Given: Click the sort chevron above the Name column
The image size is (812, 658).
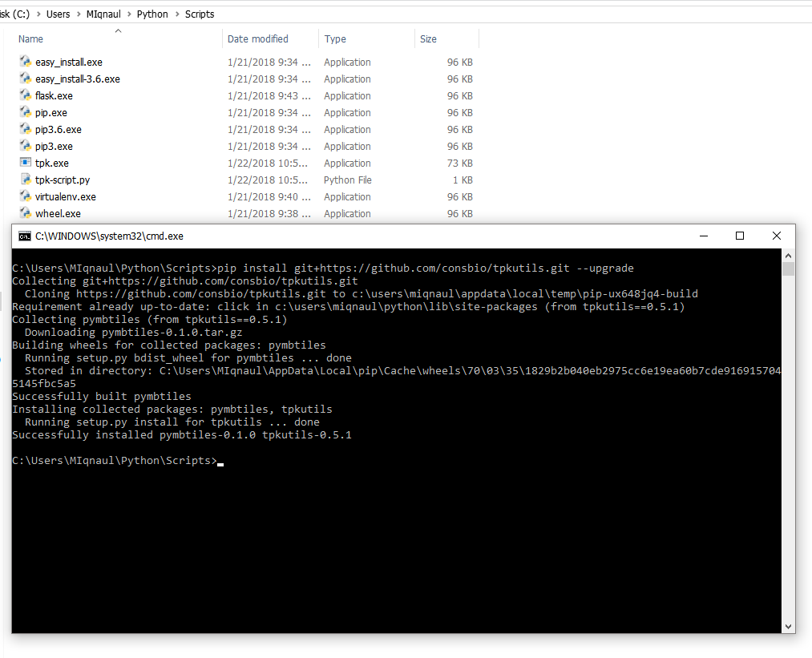Looking at the screenshot, I should tap(119, 33).
